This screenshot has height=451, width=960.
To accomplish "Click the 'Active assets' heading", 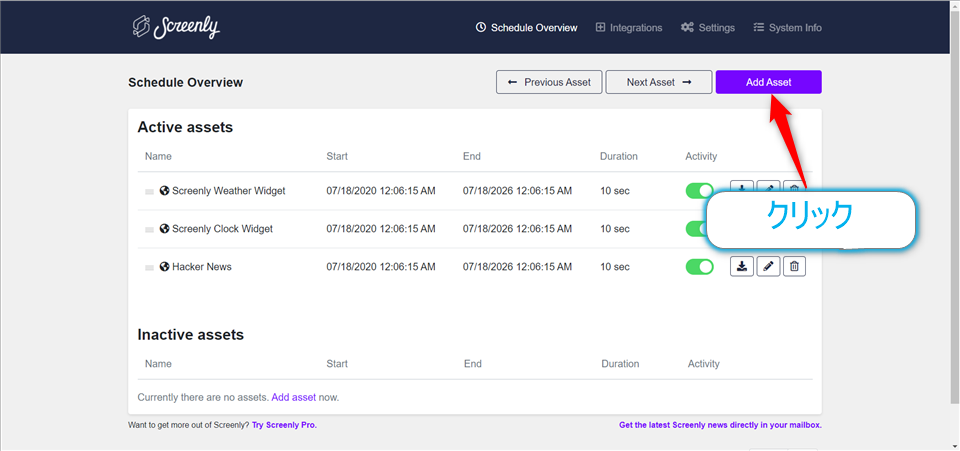I will [185, 127].
